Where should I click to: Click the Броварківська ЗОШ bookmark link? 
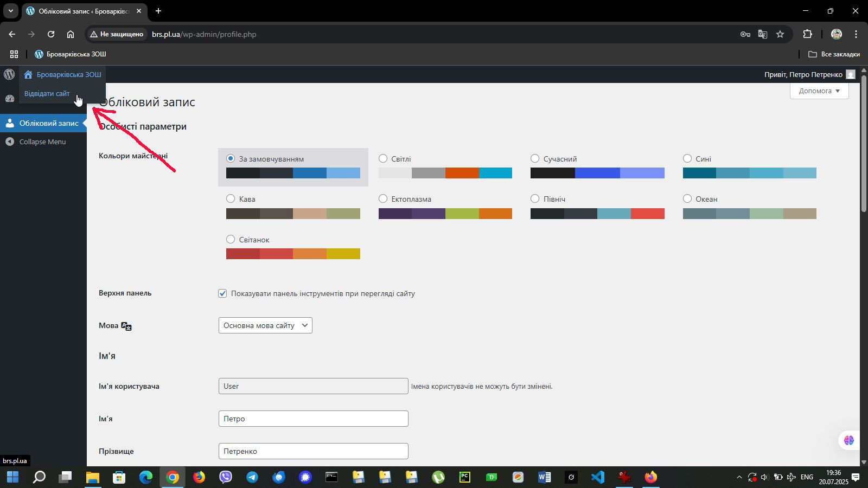[71, 54]
